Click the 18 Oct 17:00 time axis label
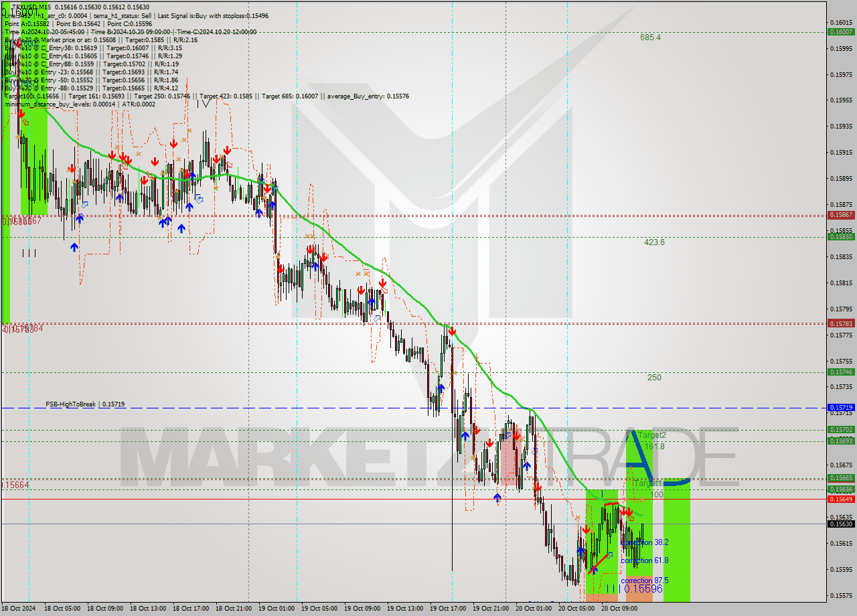Screen dimensions: 857x616 tap(189, 609)
